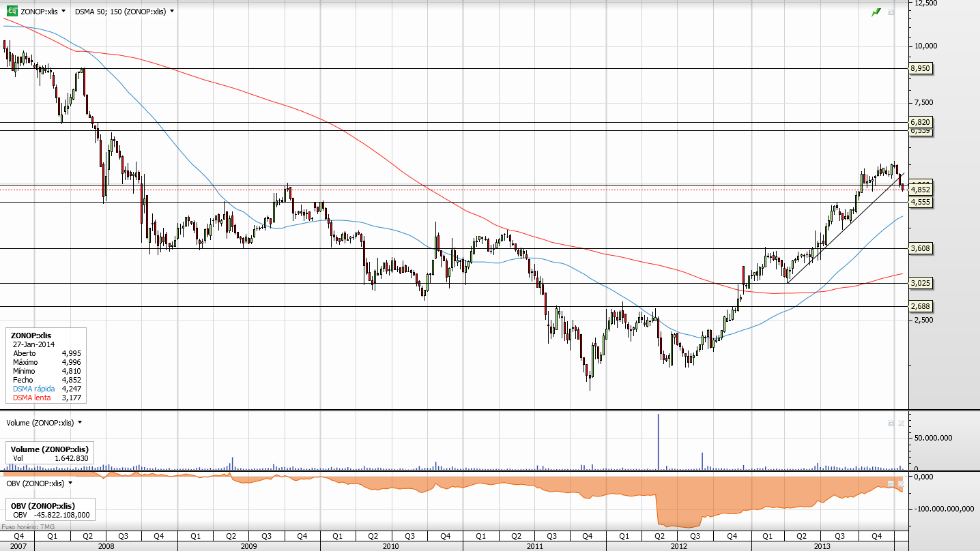Maximize the main price chart panel
The height and width of the screenshot is (551, 980).
click(x=891, y=12)
